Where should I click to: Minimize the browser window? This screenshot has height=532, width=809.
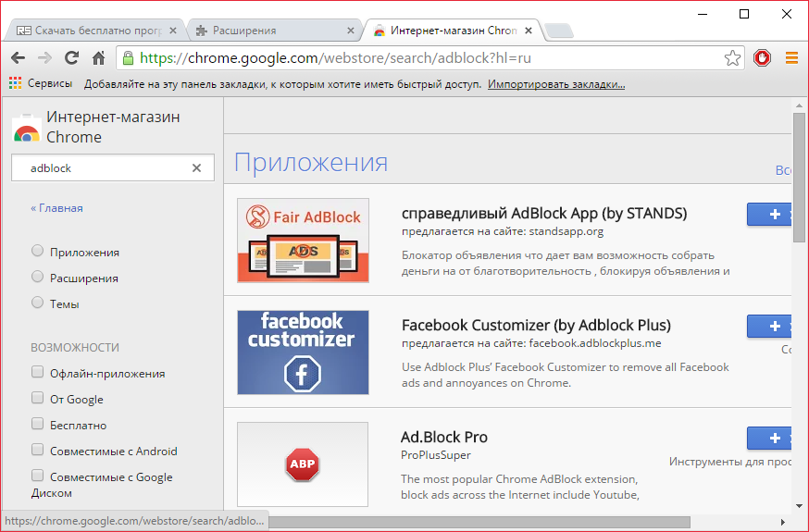703,14
